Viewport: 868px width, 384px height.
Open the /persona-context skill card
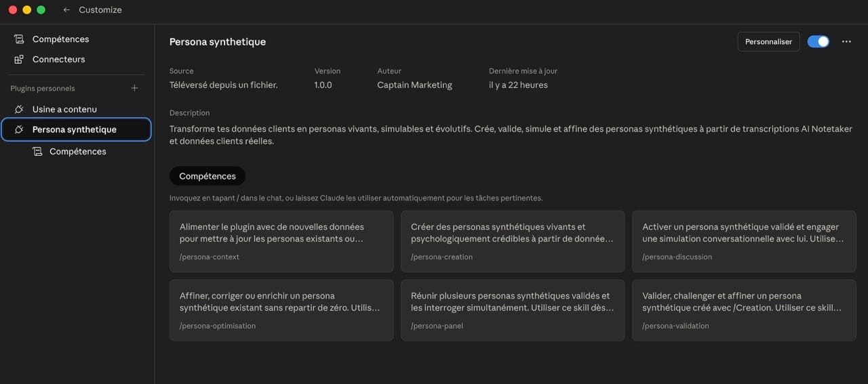(x=281, y=241)
